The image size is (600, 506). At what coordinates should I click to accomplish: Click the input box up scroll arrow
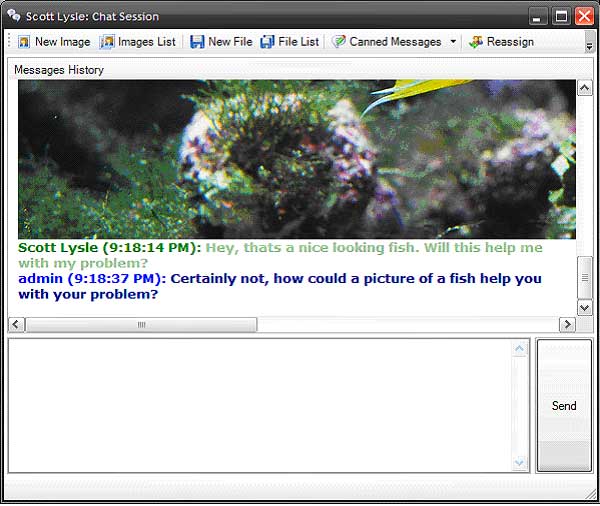point(519,348)
